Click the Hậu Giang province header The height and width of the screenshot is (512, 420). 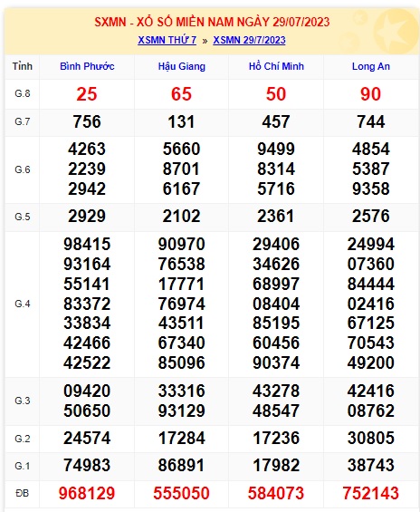click(x=182, y=66)
